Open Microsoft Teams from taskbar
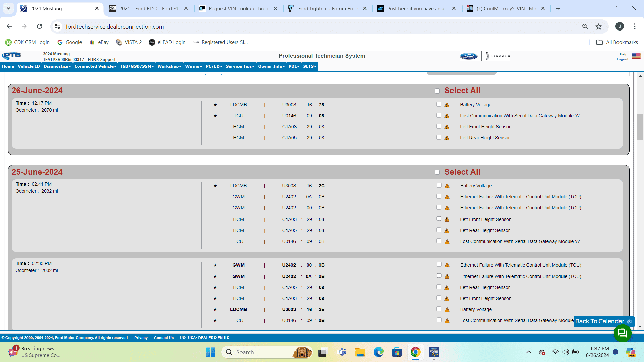Viewport: 644px width, 362px height. tap(342, 352)
